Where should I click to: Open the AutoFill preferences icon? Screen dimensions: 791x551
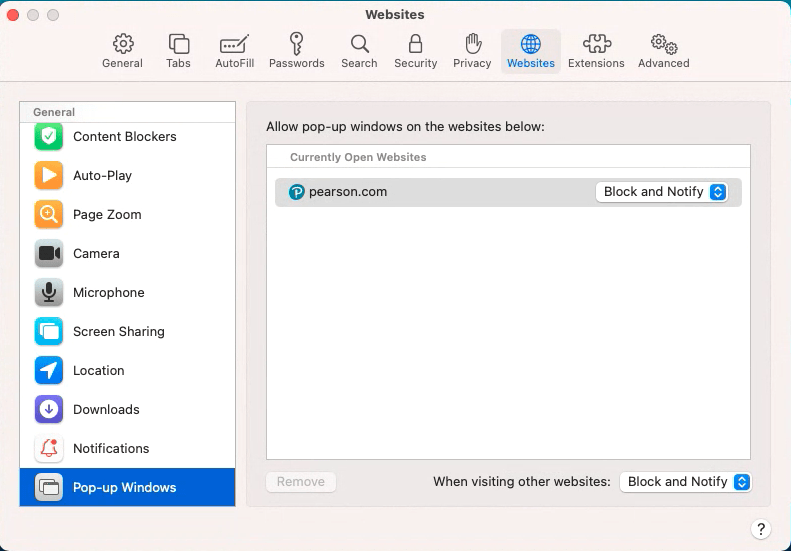pyautogui.click(x=235, y=44)
